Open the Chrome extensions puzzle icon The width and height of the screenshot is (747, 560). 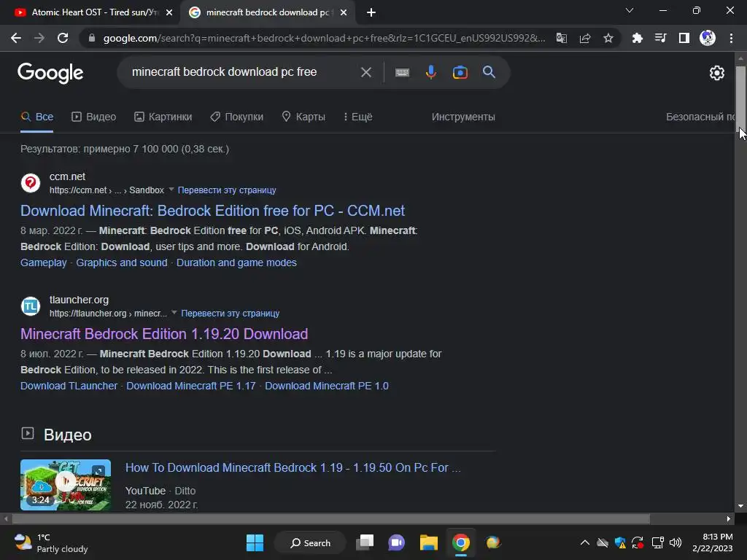point(638,38)
